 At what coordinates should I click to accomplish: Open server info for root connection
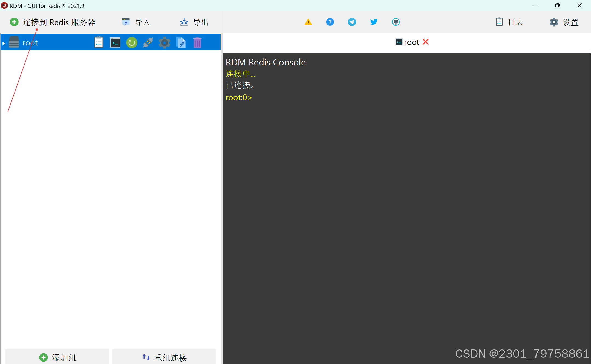point(99,42)
